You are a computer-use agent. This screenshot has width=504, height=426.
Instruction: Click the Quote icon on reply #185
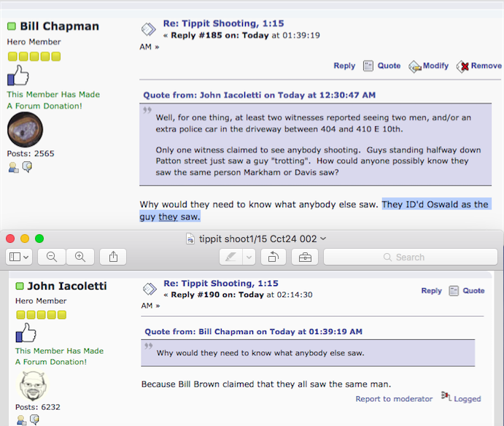coord(368,66)
